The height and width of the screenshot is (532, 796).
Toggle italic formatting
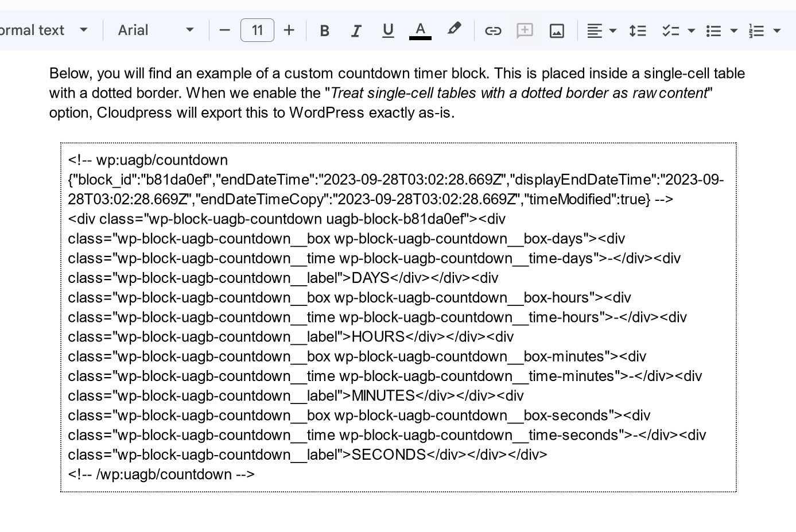point(356,30)
